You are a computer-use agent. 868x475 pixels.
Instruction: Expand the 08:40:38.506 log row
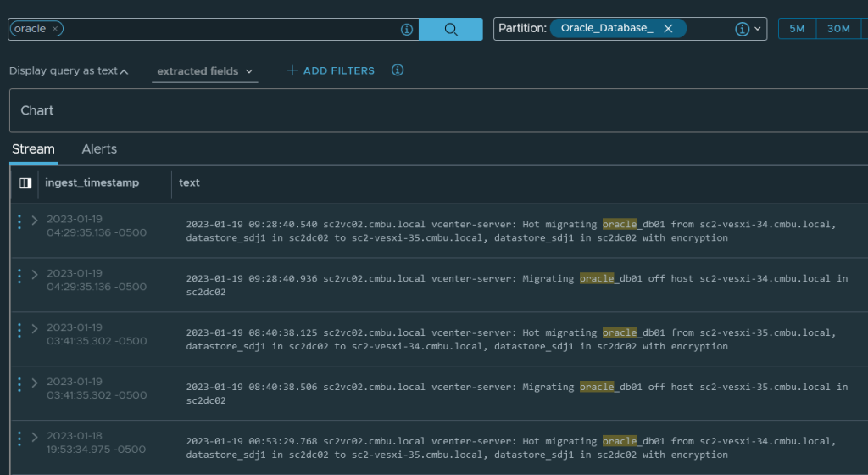[35, 383]
